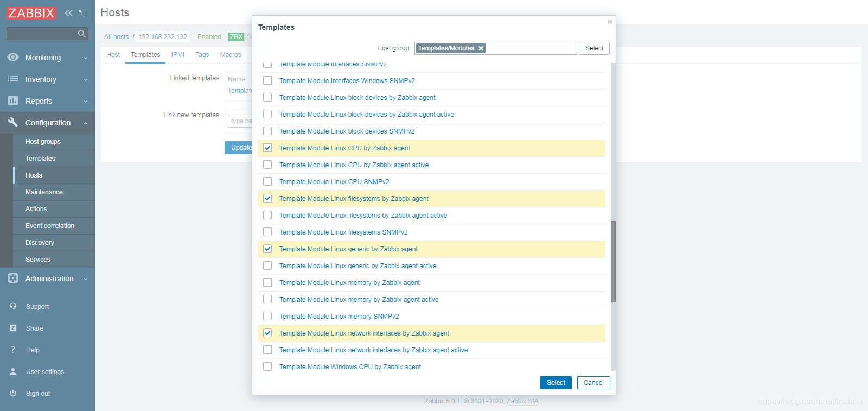868x411 pixels.
Task: Click the Administration gear icon
Action: [13, 278]
